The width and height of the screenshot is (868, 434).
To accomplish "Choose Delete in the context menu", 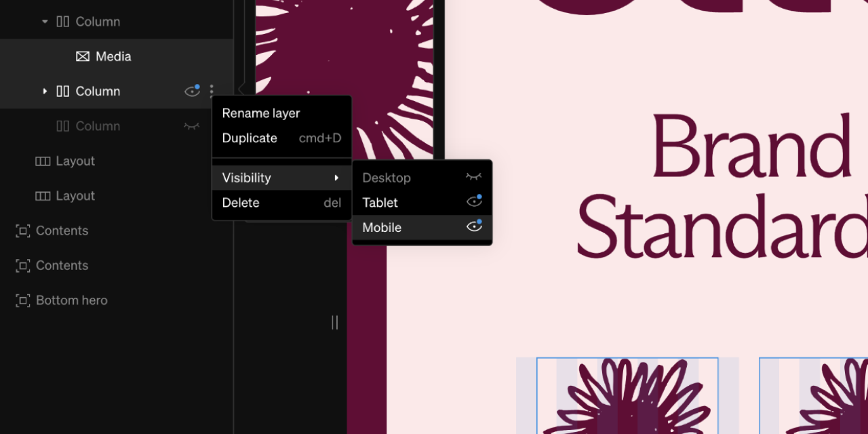I will point(241,203).
